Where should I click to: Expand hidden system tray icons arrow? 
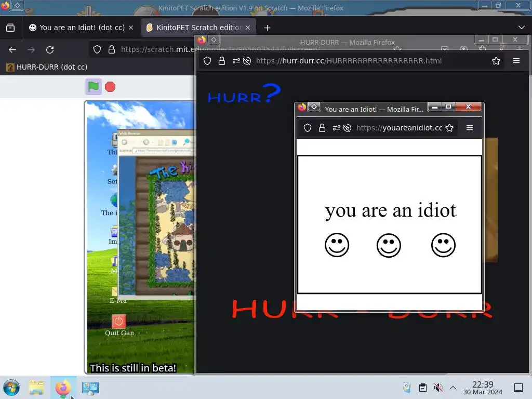(x=453, y=388)
